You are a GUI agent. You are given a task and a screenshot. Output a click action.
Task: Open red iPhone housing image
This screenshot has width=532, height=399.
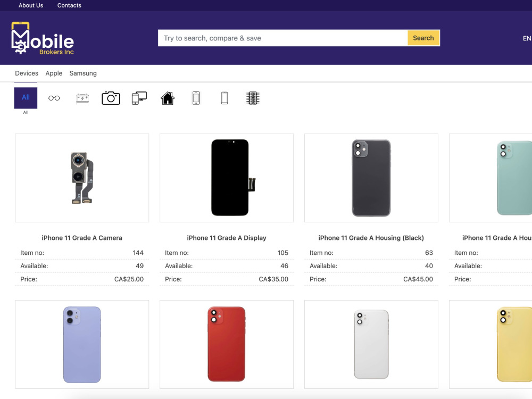coord(227,344)
